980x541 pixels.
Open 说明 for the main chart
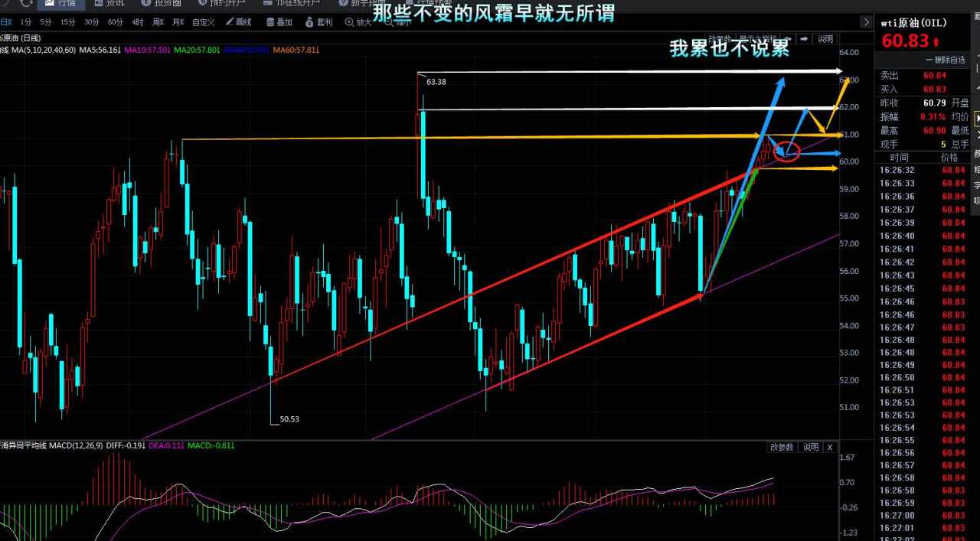[825, 38]
